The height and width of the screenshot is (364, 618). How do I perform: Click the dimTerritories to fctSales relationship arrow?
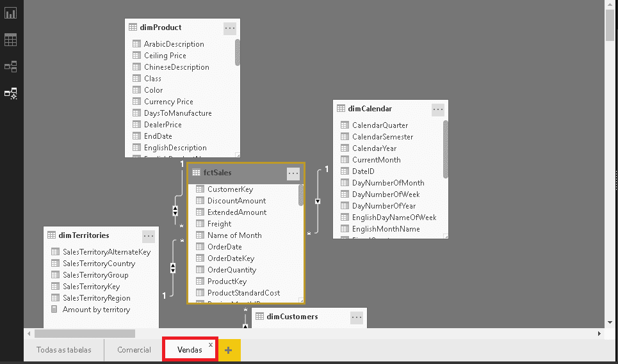point(173,268)
